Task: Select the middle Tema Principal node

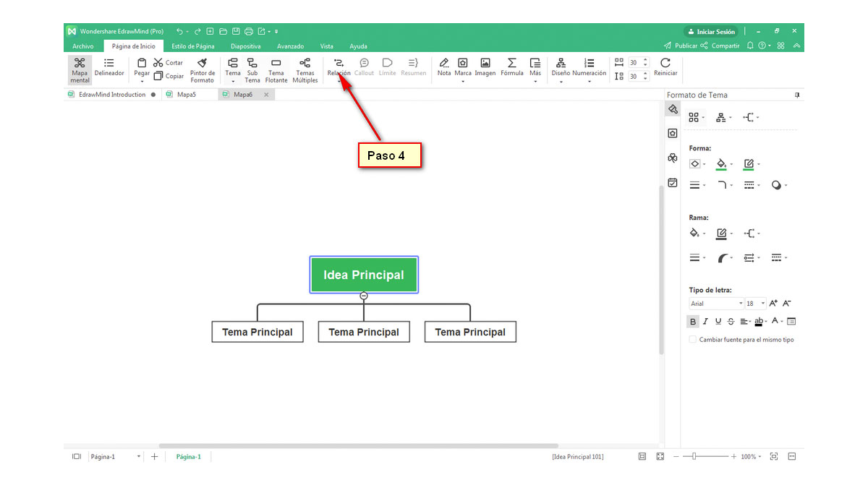Action: (363, 332)
